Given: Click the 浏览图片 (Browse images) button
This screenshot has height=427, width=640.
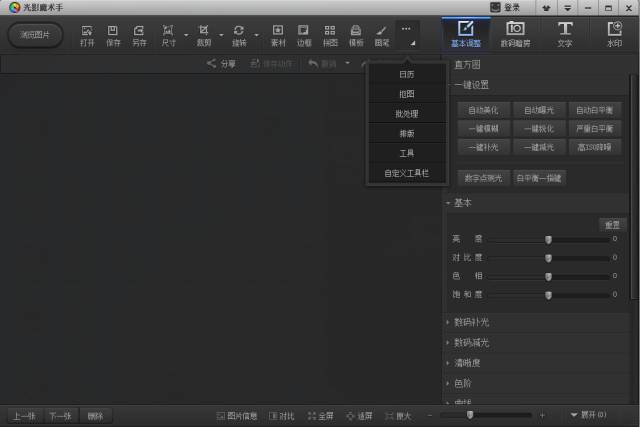Looking at the screenshot, I should pos(35,34).
